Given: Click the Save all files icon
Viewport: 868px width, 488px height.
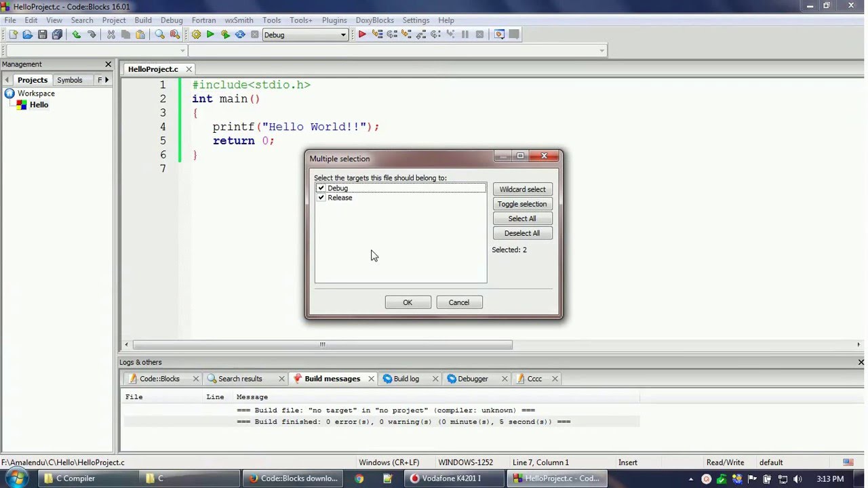Looking at the screenshot, I should tap(58, 35).
